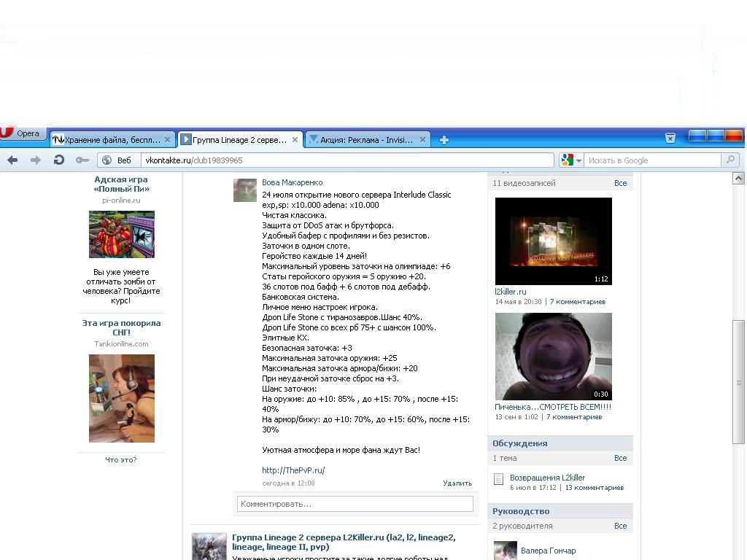
Task: Open the 'сегодня в 12:08' post timestamp
Action: (x=288, y=483)
